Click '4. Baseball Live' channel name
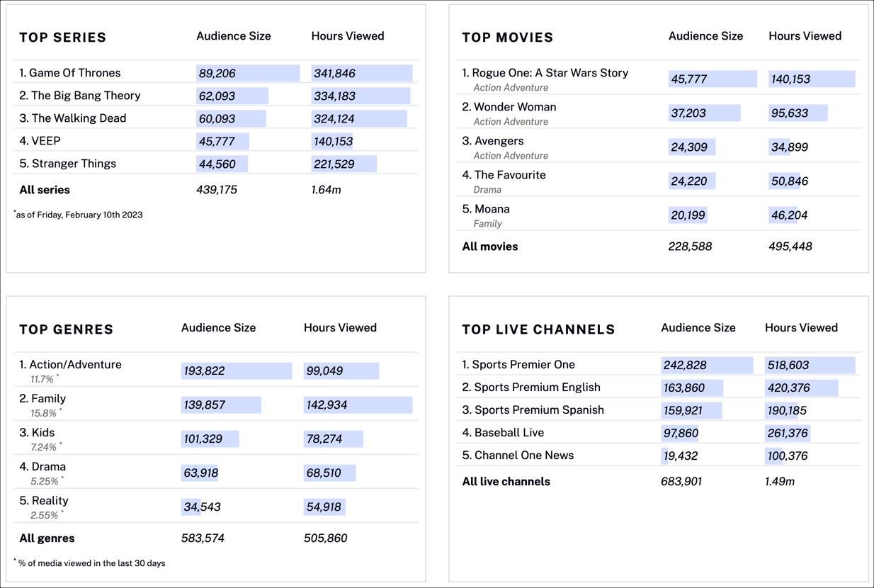 coord(503,433)
